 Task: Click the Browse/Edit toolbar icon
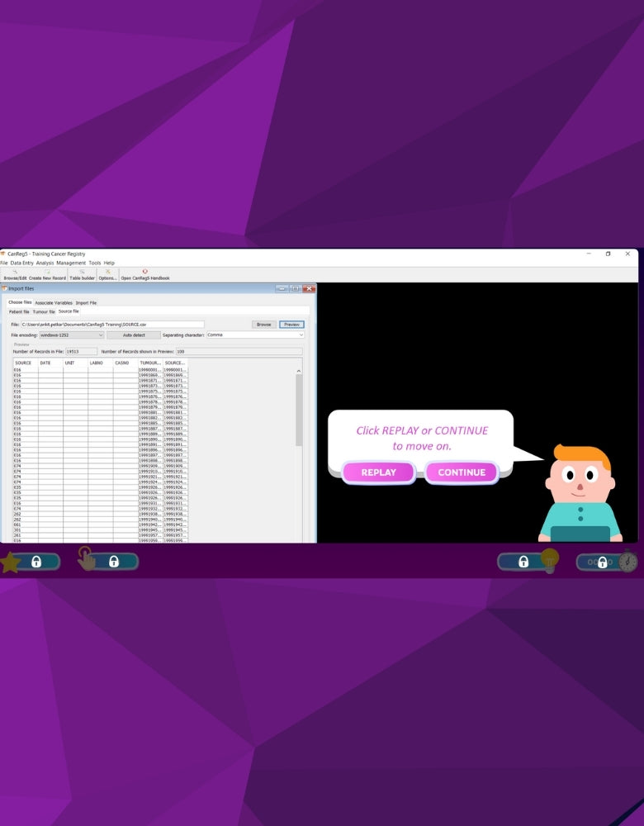[15, 275]
